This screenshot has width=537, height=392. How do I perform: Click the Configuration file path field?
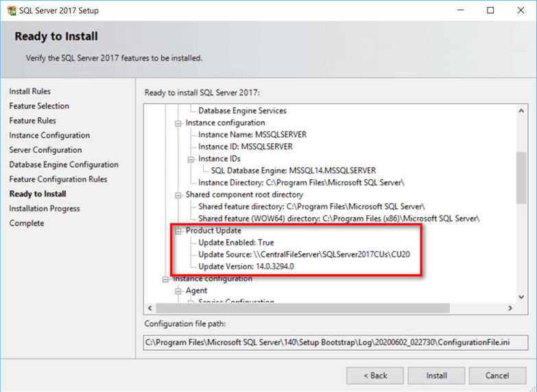(x=335, y=343)
